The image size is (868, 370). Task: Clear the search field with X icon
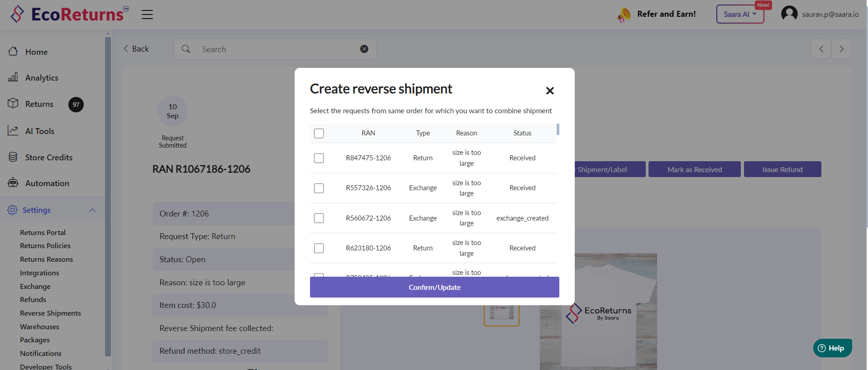[364, 49]
